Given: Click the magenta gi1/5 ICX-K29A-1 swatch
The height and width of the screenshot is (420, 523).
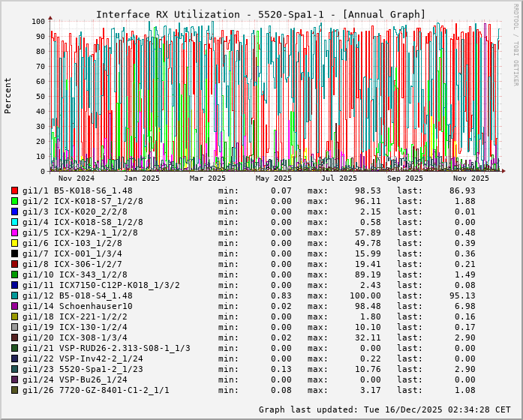Looking at the screenshot, I should point(14,232).
